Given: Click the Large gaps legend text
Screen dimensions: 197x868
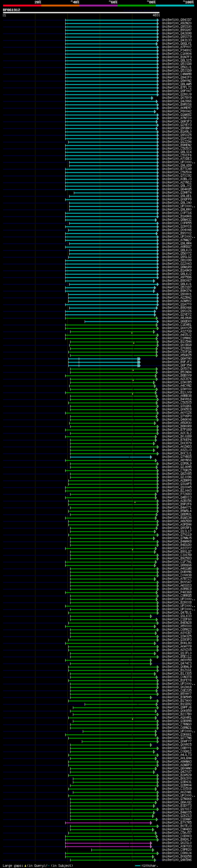Looking at the screenshot, I should (38, 865).
